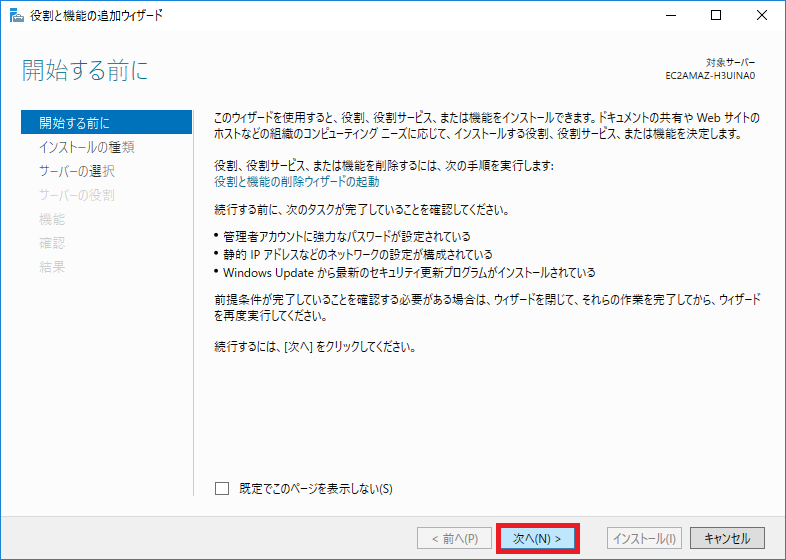The height and width of the screenshot is (560, 786).
Task: Click the Windows Update bullet text
Action: click(x=409, y=273)
